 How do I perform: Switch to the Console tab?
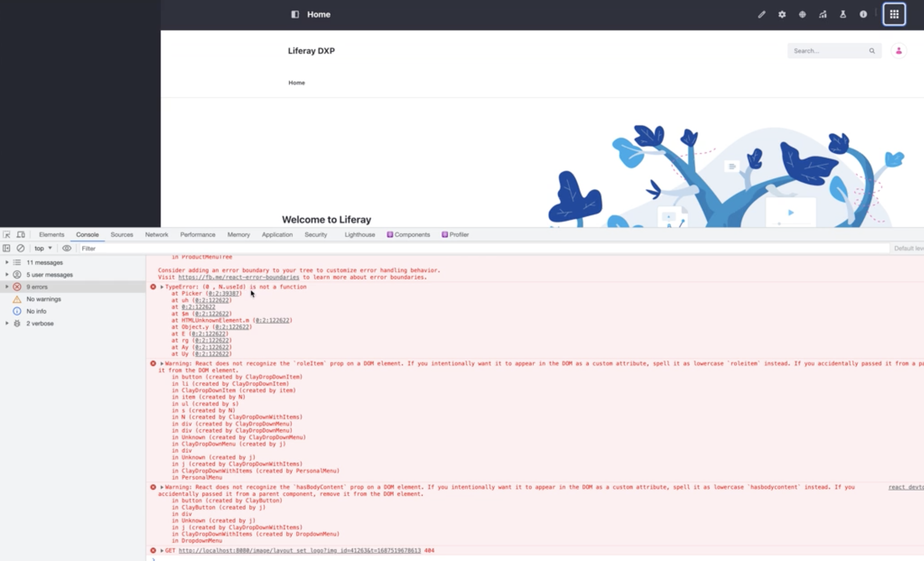[x=87, y=234]
